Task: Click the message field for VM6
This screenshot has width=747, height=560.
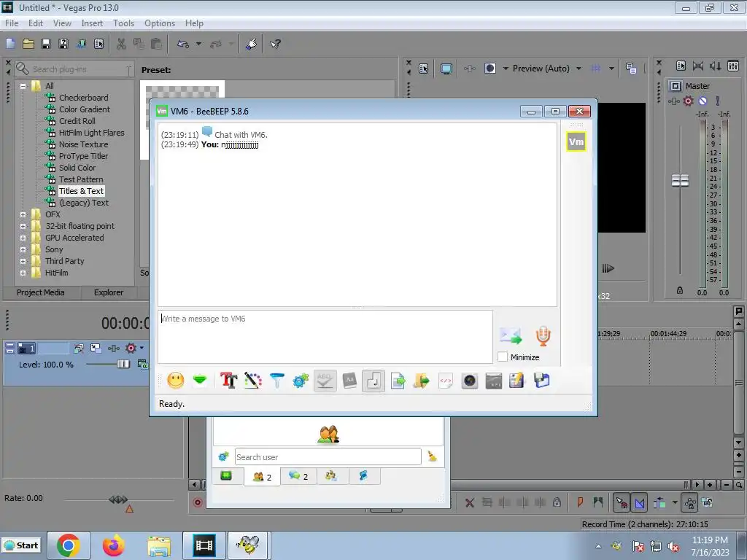Action: 325,337
